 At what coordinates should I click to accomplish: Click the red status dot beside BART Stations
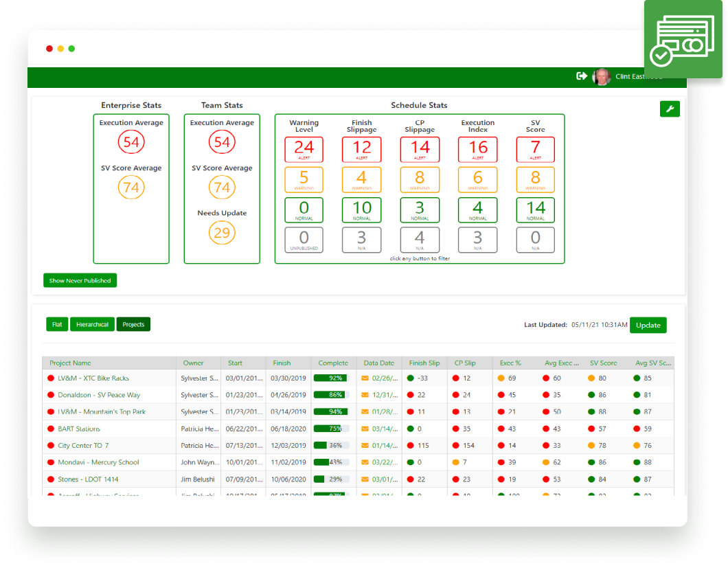[x=50, y=429]
